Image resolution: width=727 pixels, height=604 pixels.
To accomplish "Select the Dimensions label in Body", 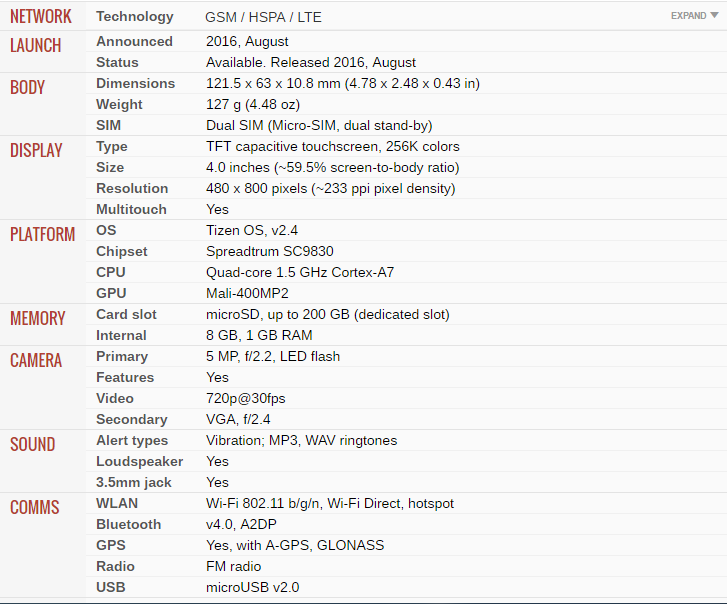I will point(135,83).
